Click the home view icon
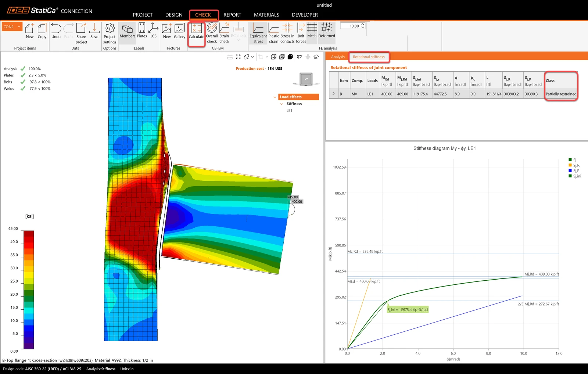 click(316, 57)
